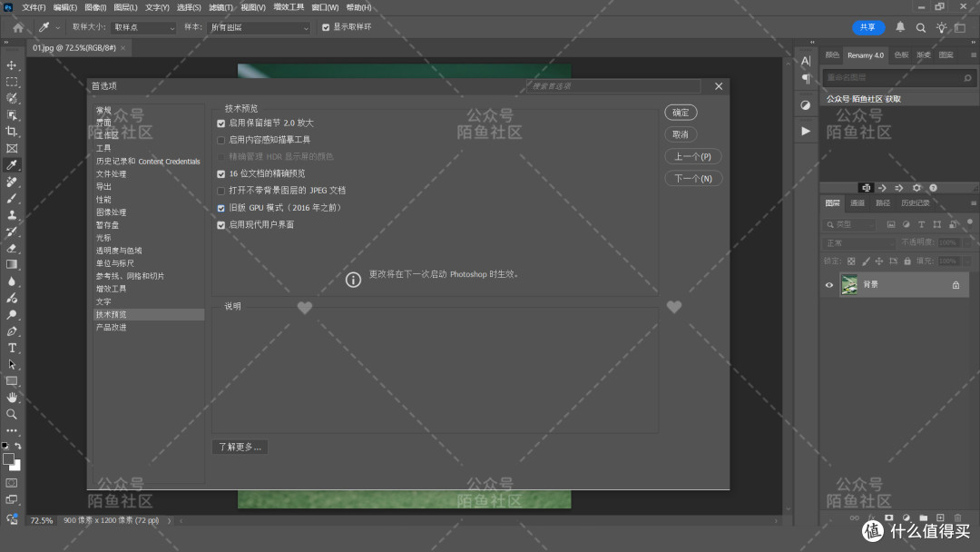
Task: Open Renamy settings gear icon
Action: tap(916, 188)
